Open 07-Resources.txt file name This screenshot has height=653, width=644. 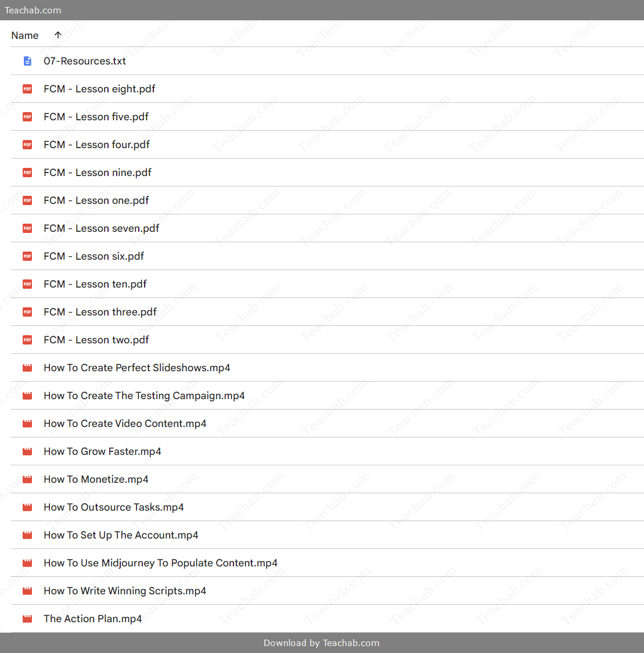pyautogui.click(x=85, y=61)
